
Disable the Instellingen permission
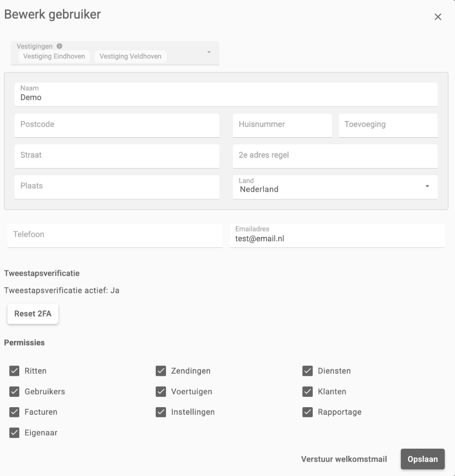[161, 412]
